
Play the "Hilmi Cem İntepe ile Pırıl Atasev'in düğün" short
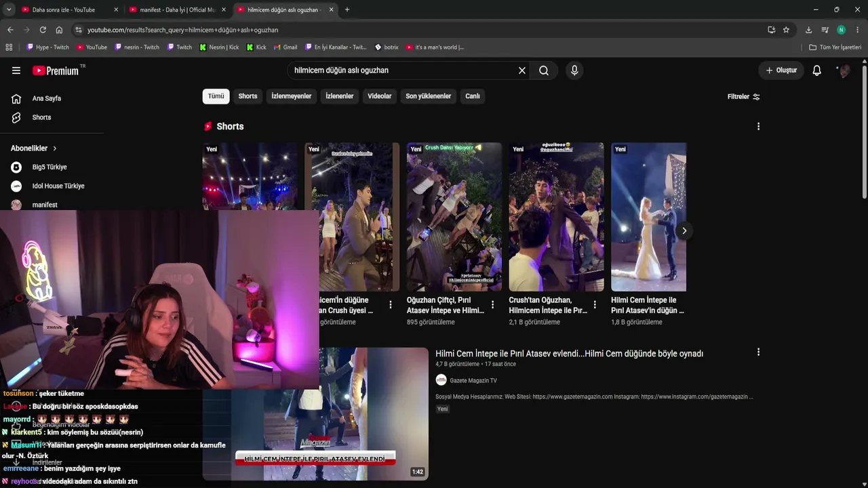tap(648, 217)
